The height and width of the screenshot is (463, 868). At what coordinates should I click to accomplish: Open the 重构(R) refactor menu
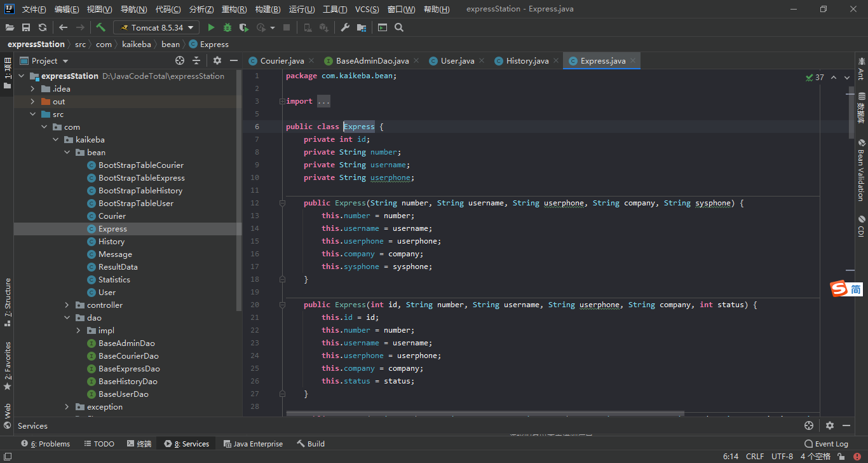click(x=234, y=10)
